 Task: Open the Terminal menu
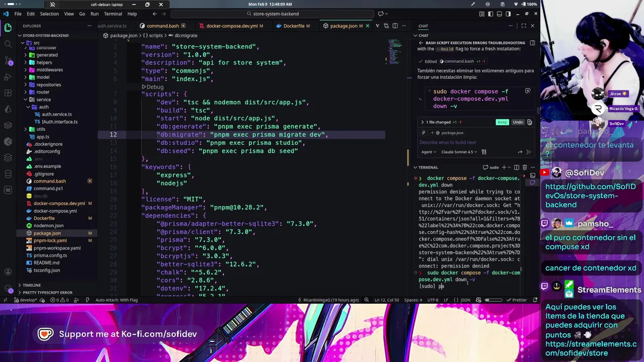pos(113,14)
